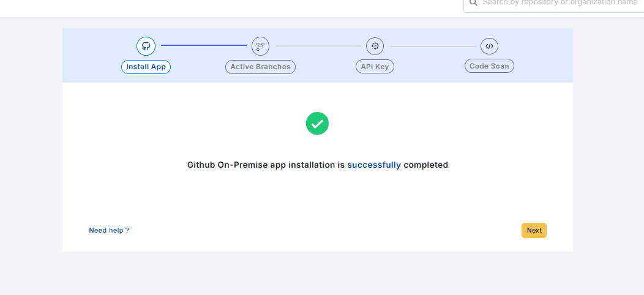Go to the Active Branches step label

(x=260, y=67)
